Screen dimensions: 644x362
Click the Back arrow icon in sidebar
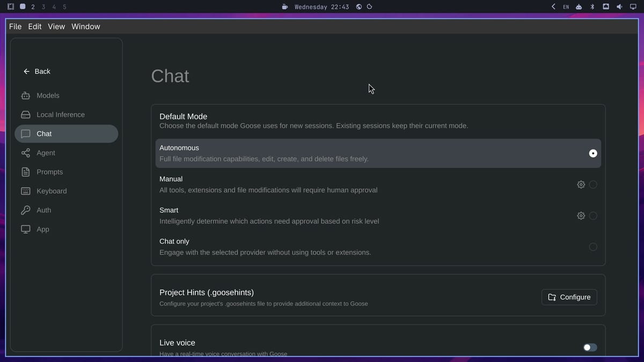26,71
